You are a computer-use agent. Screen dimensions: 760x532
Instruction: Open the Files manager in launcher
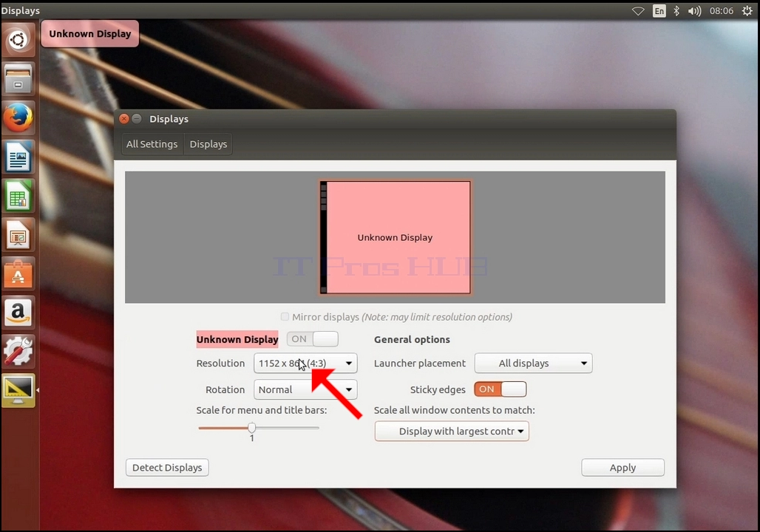pyautogui.click(x=18, y=78)
